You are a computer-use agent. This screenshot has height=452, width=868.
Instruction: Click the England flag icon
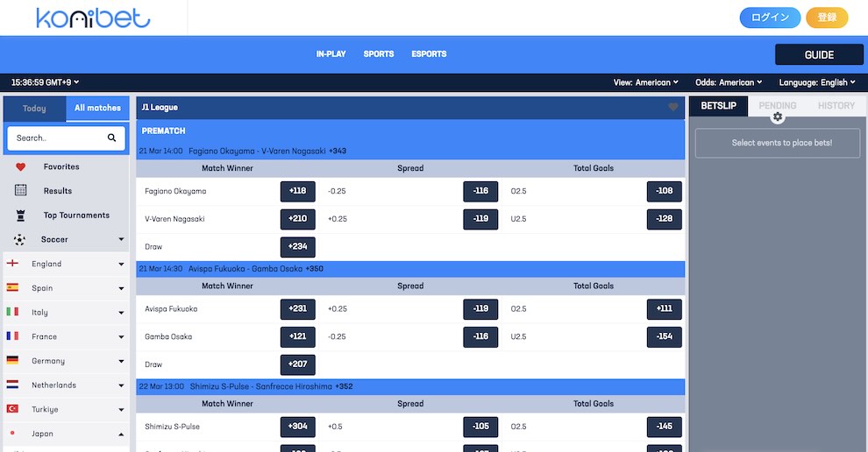[12, 264]
